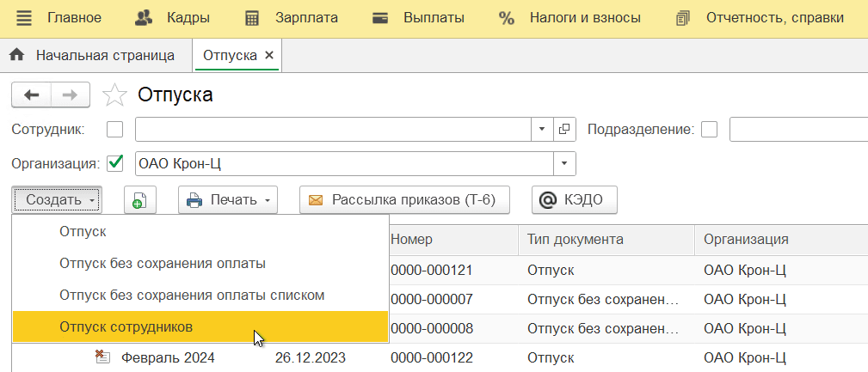
Task: Click the Организация field with ОАО Крон-Ц
Action: coord(344,163)
